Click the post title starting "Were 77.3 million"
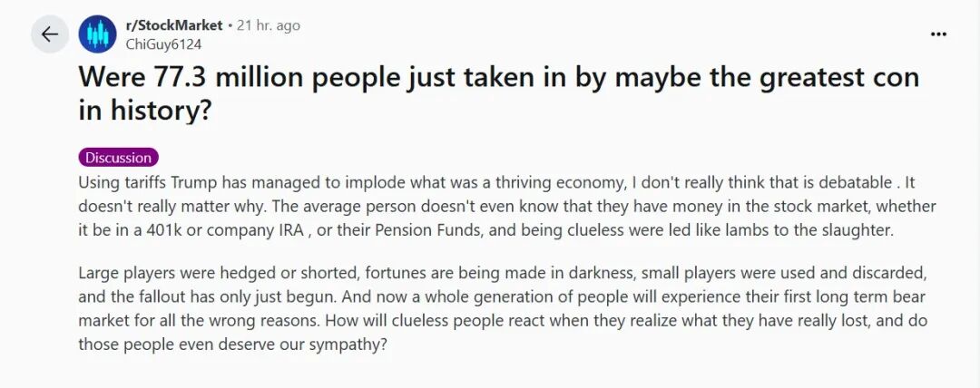Screen dimensions: 980x388 point(499,94)
